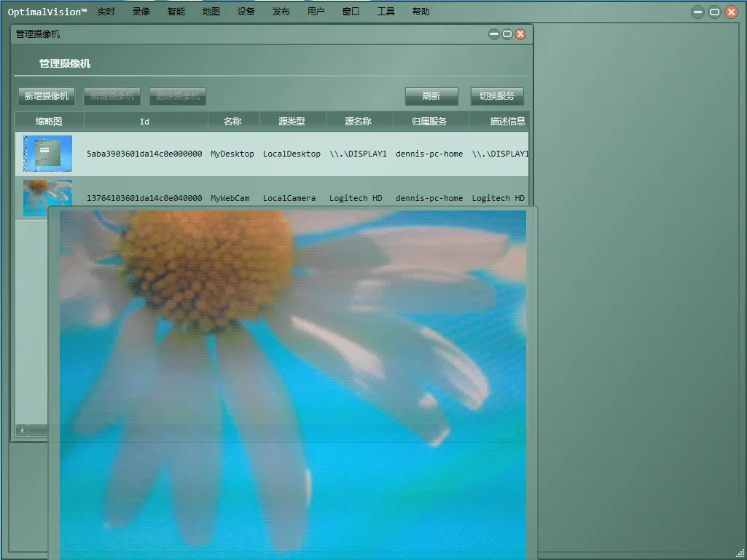Viewport: 747px width, 560px height.
Task: Click the large daisy preview image
Action: [x=293, y=384]
